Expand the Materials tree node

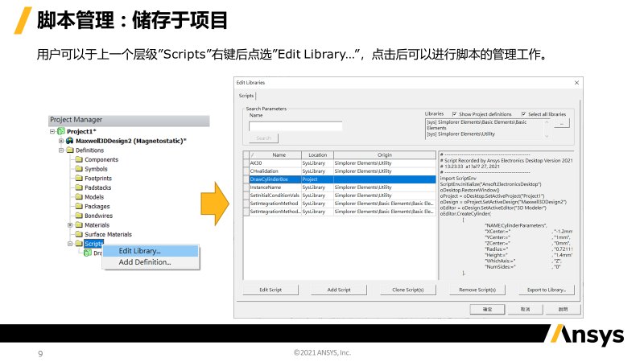pyautogui.click(x=70, y=225)
